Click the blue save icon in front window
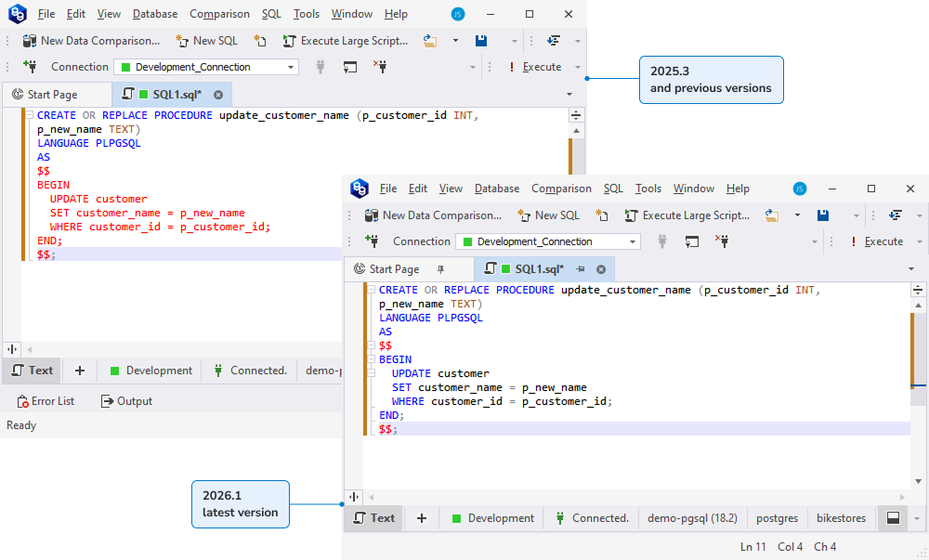The image size is (929, 560). [x=823, y=215]
